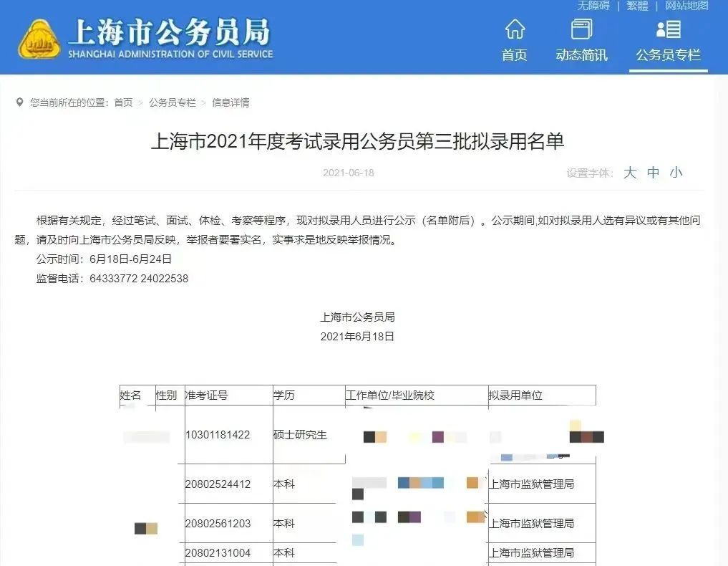This screenshot has width=728, height=566.
Task: Click the 信息详情 breadcrumb entry
Action: 229,102
